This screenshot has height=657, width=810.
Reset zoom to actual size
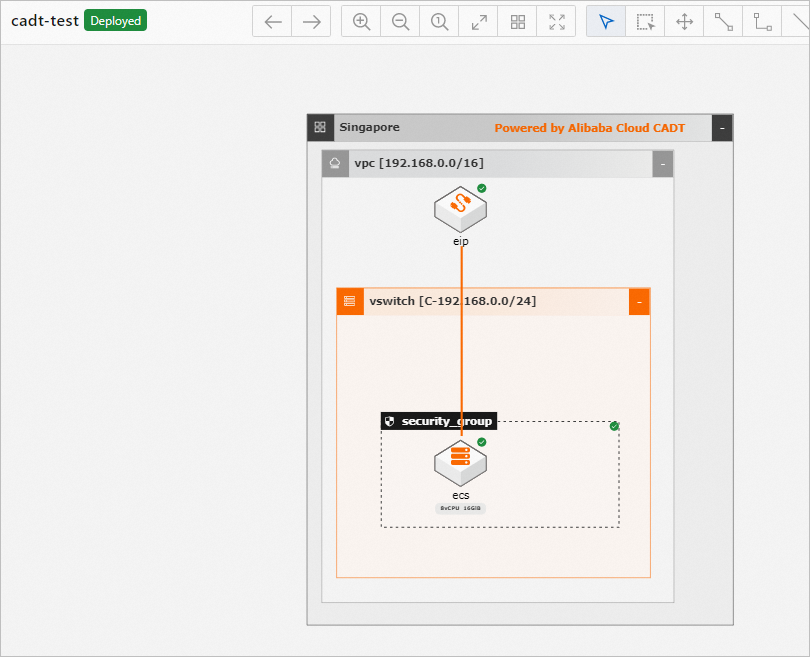pos(439,22)
